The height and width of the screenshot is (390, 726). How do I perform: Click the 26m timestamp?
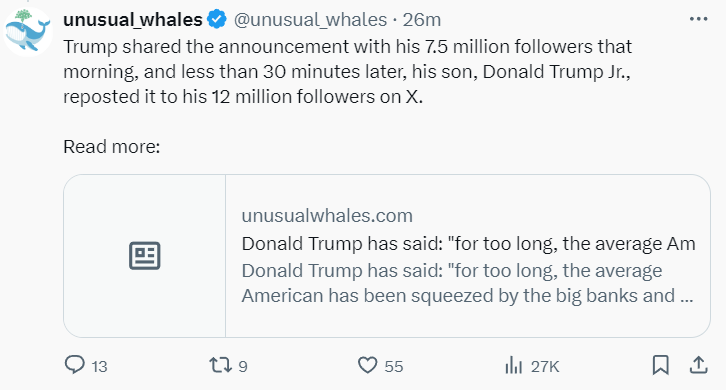(421, 20)
